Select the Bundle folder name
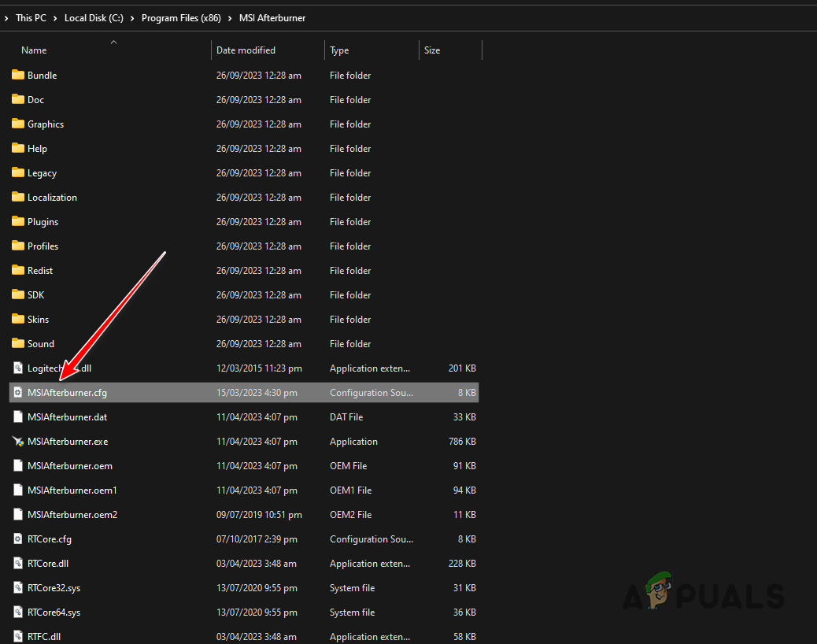The height and width of the screenshot is (644, 817). click(x=43, y=75)
